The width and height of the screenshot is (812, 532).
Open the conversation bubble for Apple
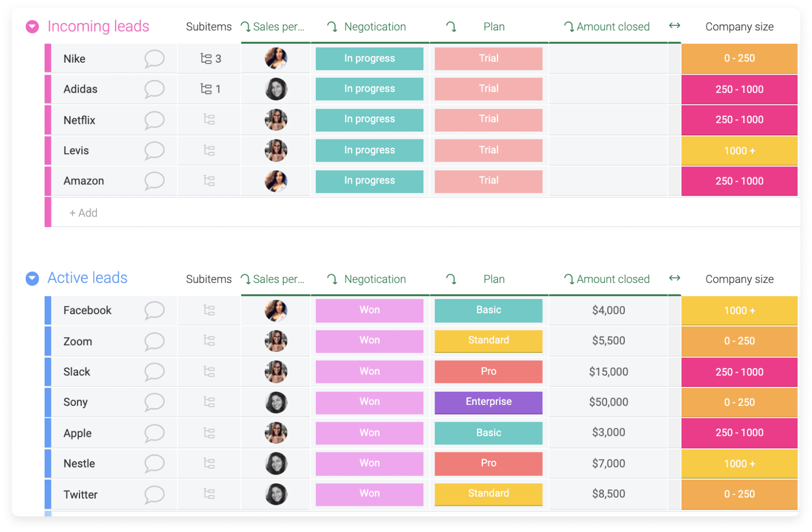154,433
